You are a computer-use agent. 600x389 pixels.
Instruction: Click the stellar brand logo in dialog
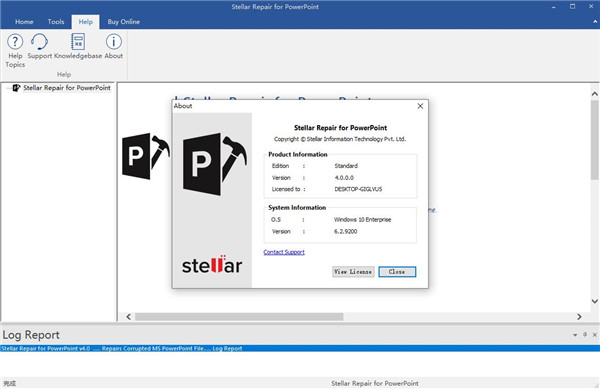point(212,265)
